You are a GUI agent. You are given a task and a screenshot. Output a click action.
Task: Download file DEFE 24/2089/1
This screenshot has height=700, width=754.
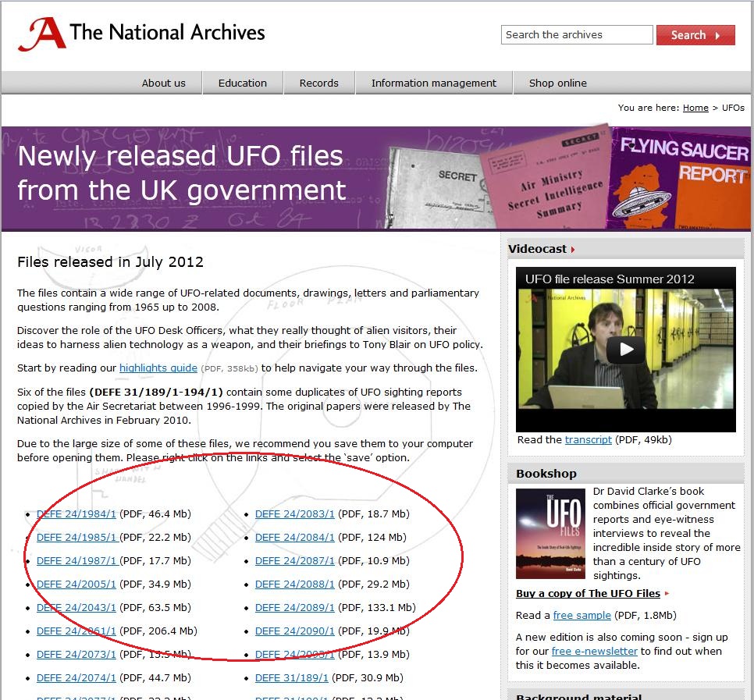[x=295, y=608]
